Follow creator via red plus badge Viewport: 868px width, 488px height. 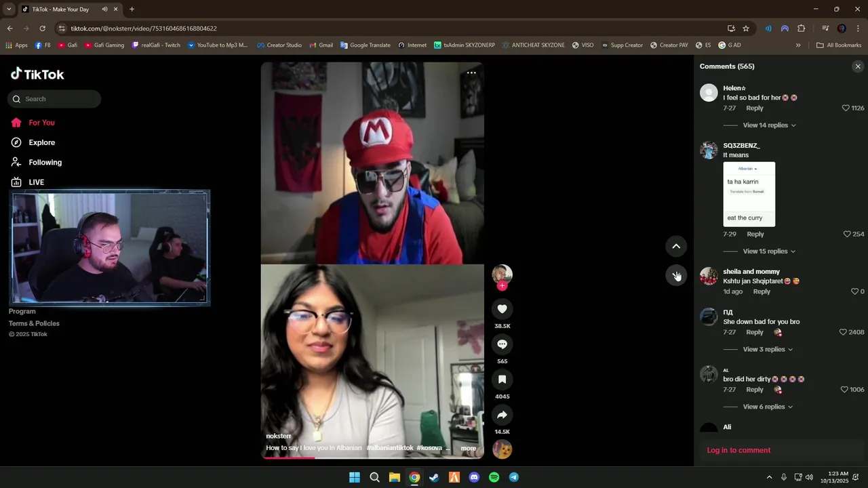502,286
